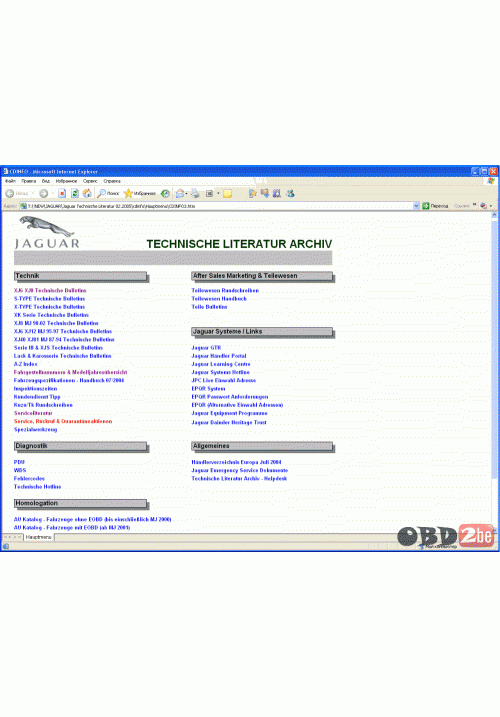Expand the address bar dropdown arrow

coord(416,206)
